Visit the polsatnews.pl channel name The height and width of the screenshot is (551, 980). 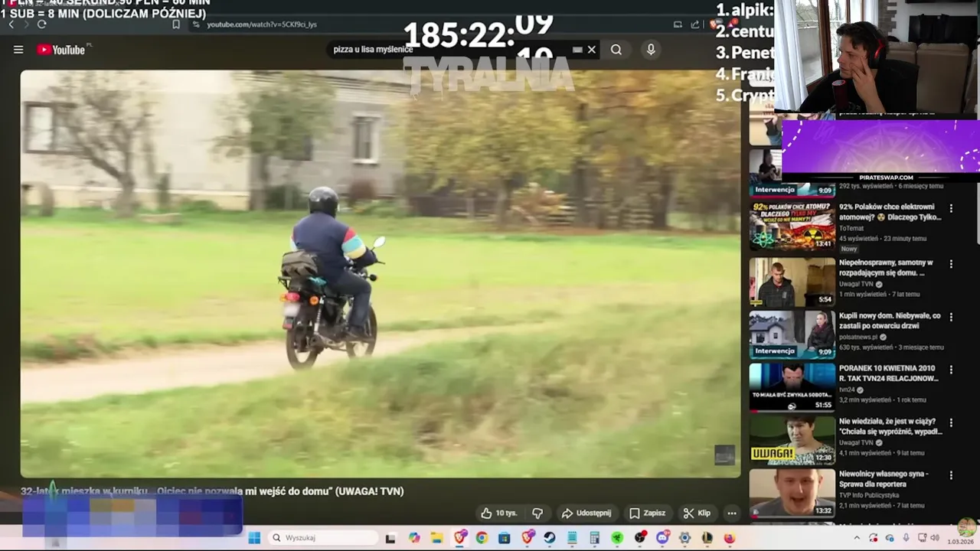[x=858, y=337]
